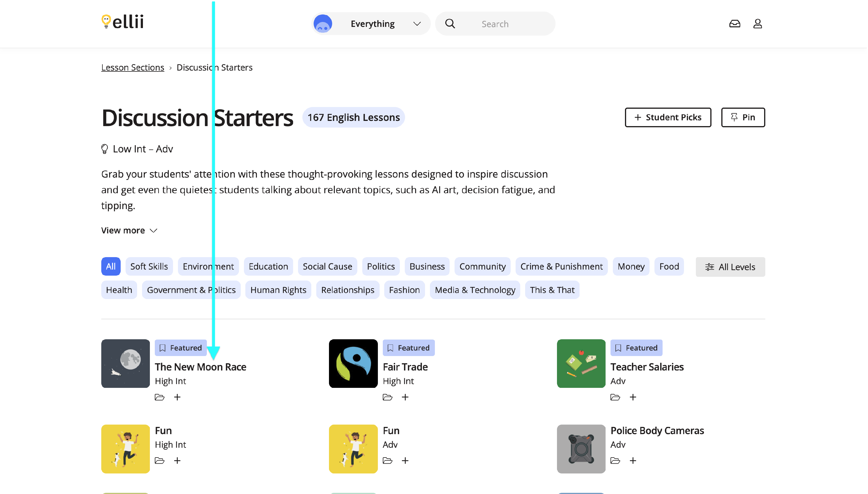Toggle the Soft Skills filter chip
Viewport: 868px width, 494px height.
(x=149, y=267)
